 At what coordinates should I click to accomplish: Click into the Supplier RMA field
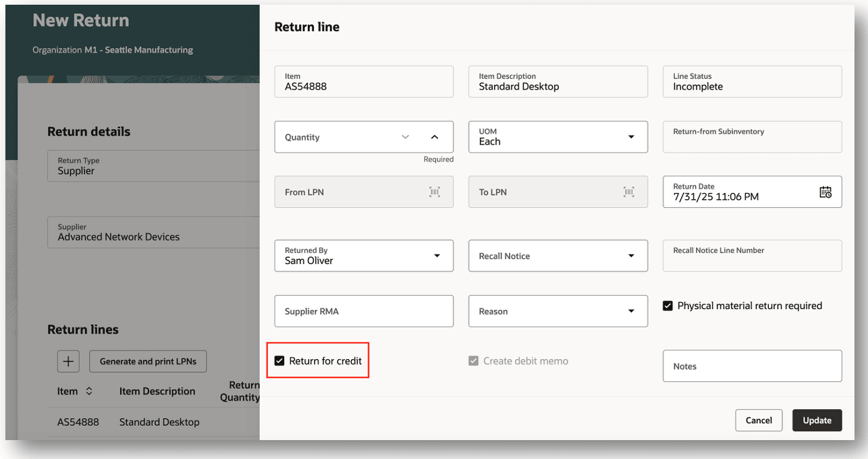coord(364,311)
